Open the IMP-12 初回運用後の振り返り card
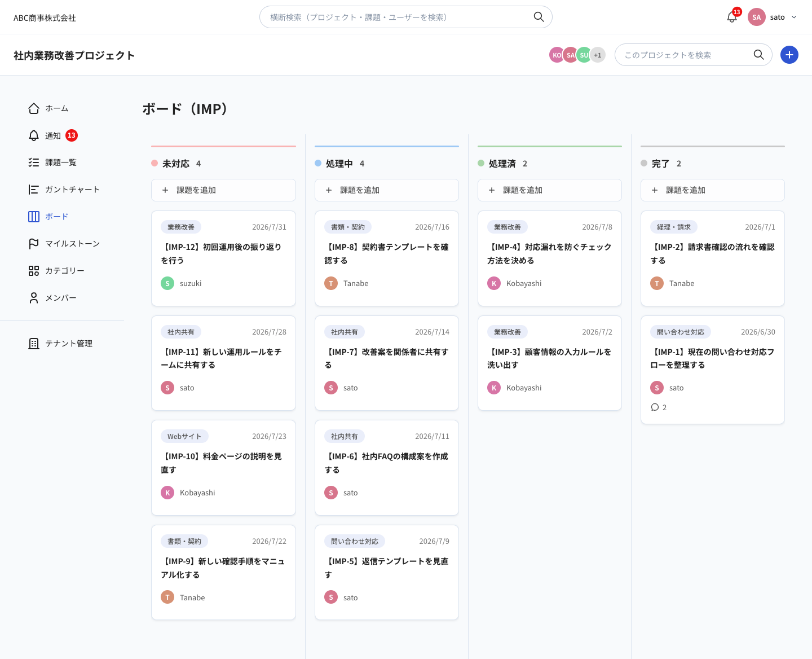 (223, 258)
